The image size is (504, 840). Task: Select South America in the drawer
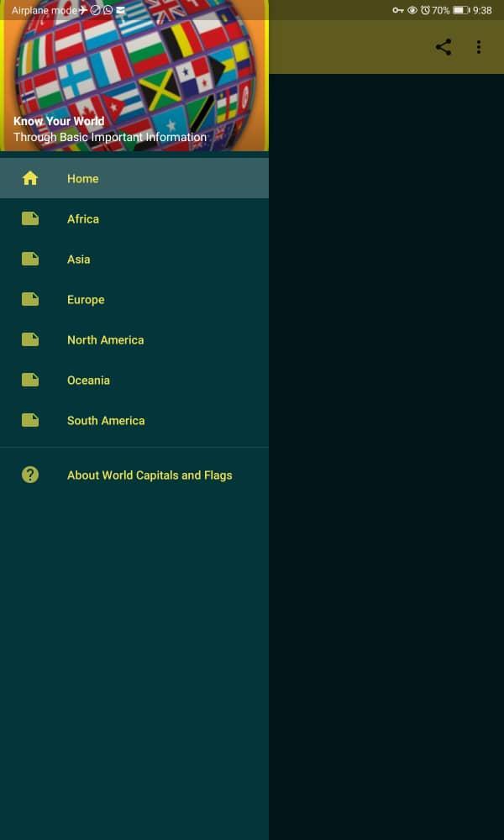point(134,420)
